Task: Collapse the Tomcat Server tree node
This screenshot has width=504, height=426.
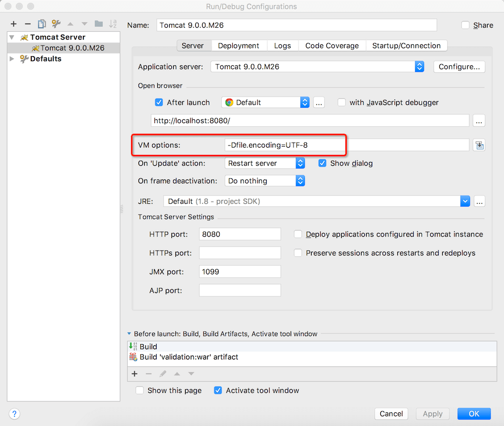Action: (x=12, y=37)
